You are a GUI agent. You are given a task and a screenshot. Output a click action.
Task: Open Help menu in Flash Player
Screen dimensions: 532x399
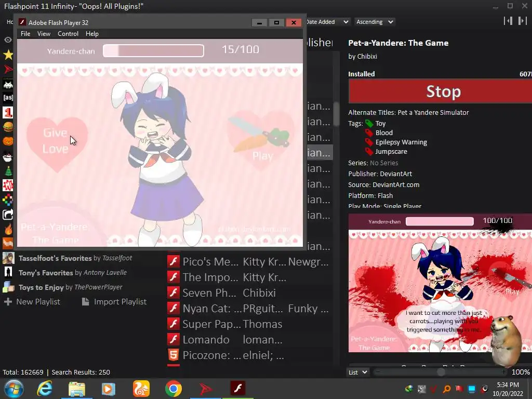click(x=92, y=34)
